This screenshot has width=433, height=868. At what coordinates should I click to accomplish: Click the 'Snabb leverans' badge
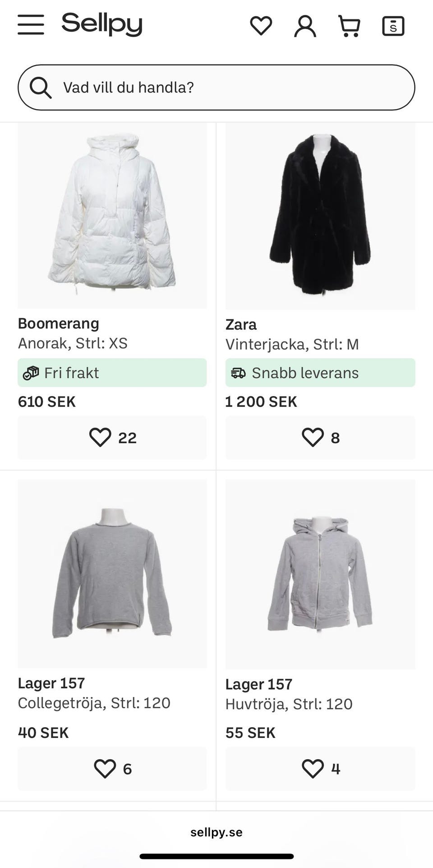pos(320,373)
